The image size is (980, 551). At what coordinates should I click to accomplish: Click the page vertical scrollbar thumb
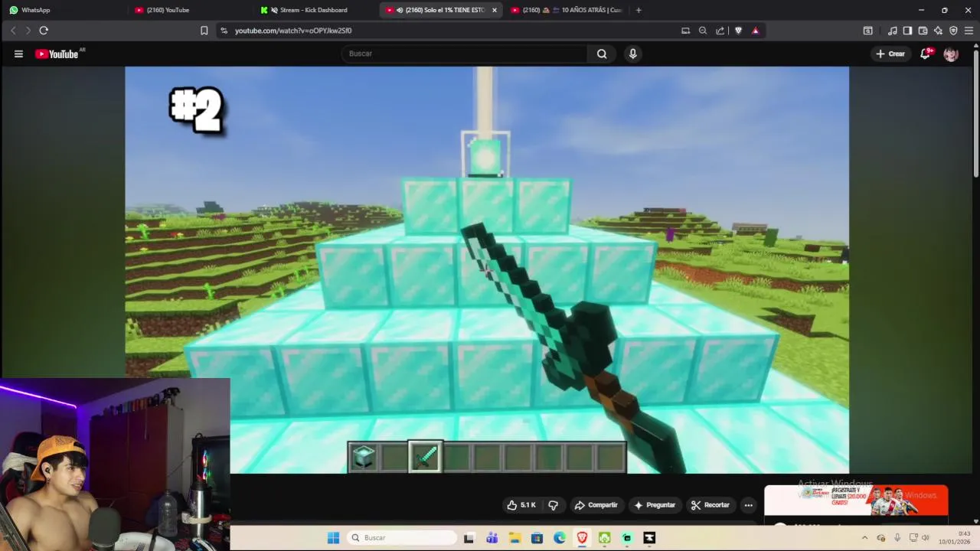pyautogui.click(x=976, y=113)
